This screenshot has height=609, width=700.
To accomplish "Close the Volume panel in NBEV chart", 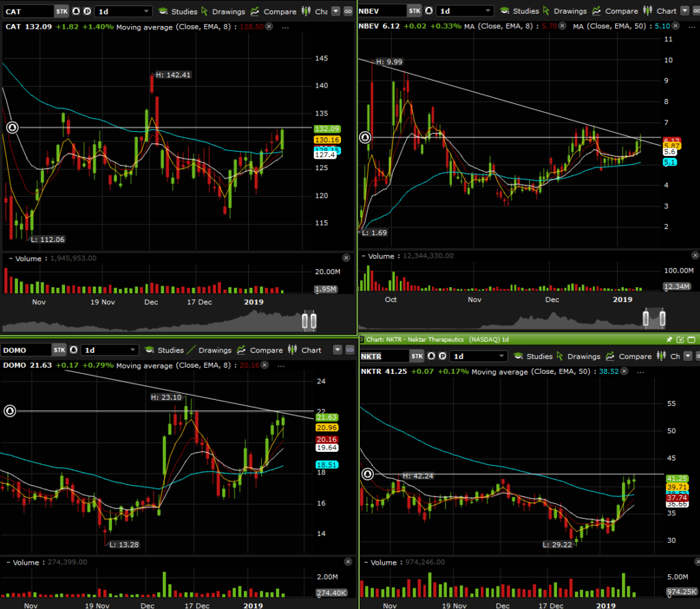I will [695, 256].
